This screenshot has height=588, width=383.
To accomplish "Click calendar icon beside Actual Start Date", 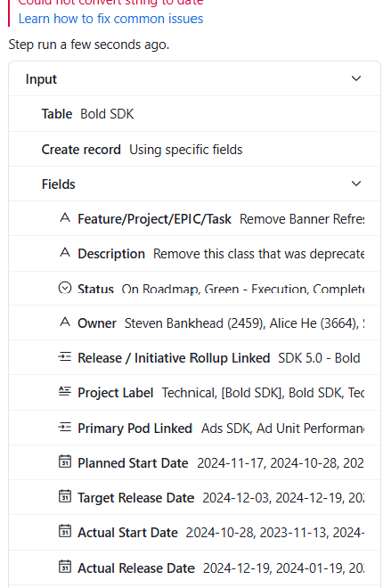I will pyautogui.click(x=65, y=531).
